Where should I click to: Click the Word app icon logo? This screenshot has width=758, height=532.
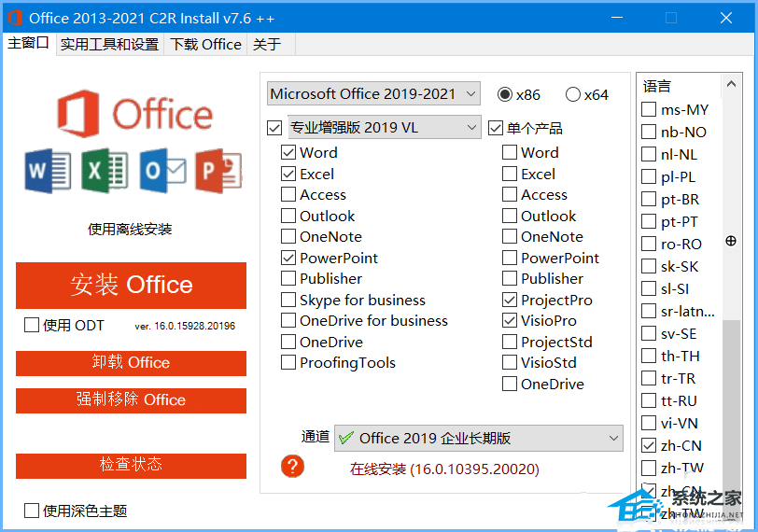click(x=48, y=171)
